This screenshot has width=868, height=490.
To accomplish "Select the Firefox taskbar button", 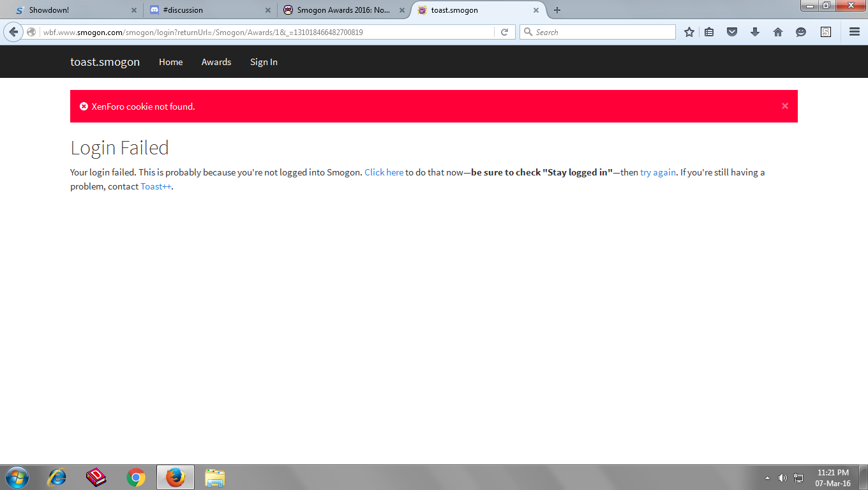I will click(x=176, y=477).
